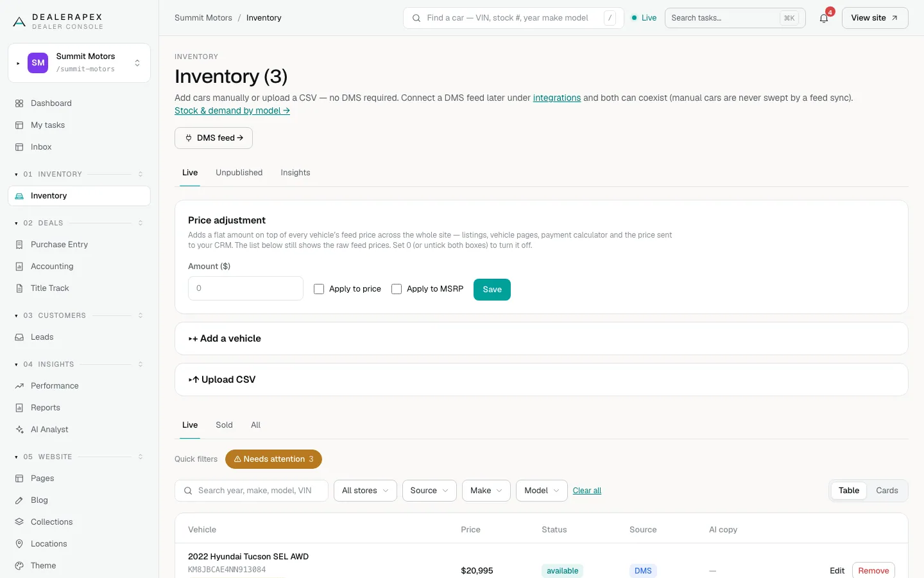This screenshot has height=578, width=924.
Task: Open the Source filter dropdown
Action: (x=429, y=491)
